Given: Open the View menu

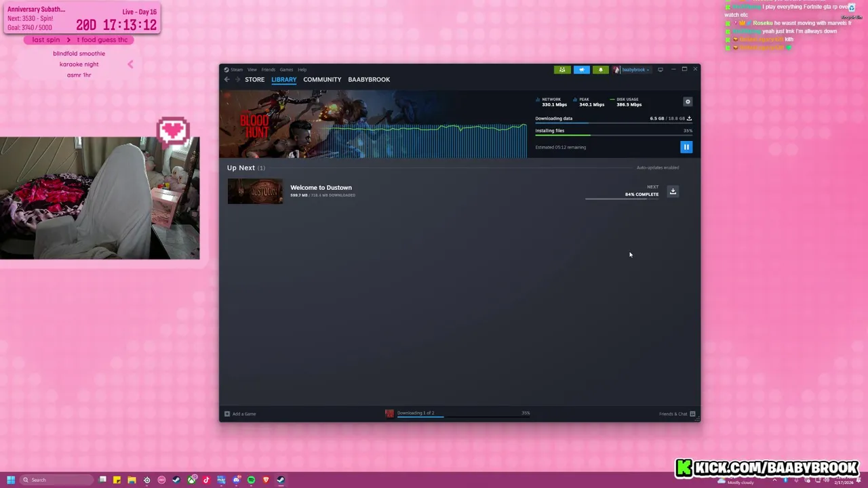Looking at the screenshot, I should 252,69.
